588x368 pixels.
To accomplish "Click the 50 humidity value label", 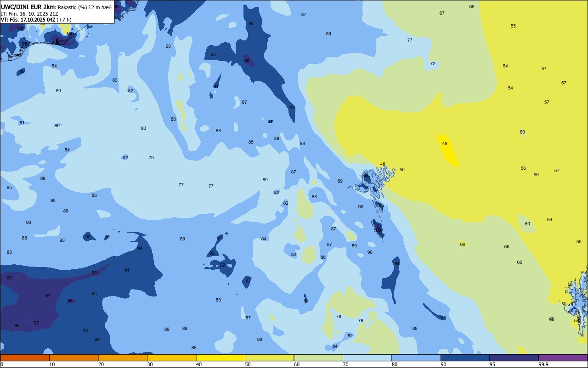I will point(402,170).
